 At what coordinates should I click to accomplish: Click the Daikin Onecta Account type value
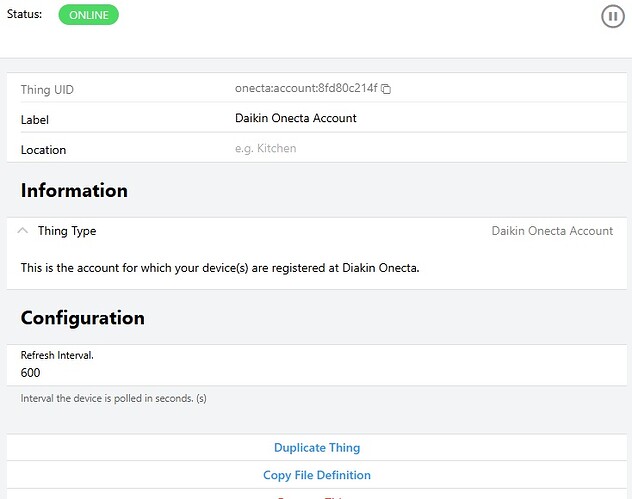552,231
